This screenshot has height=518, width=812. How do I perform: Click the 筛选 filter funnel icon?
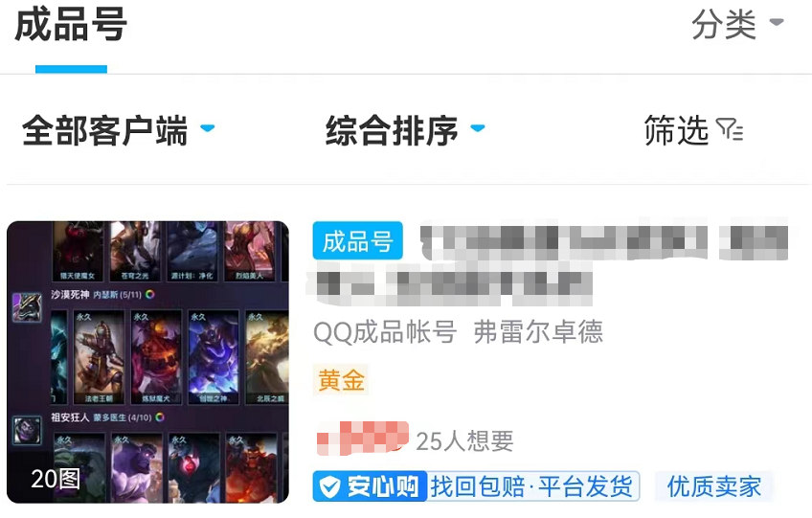[x=730, y=129]
